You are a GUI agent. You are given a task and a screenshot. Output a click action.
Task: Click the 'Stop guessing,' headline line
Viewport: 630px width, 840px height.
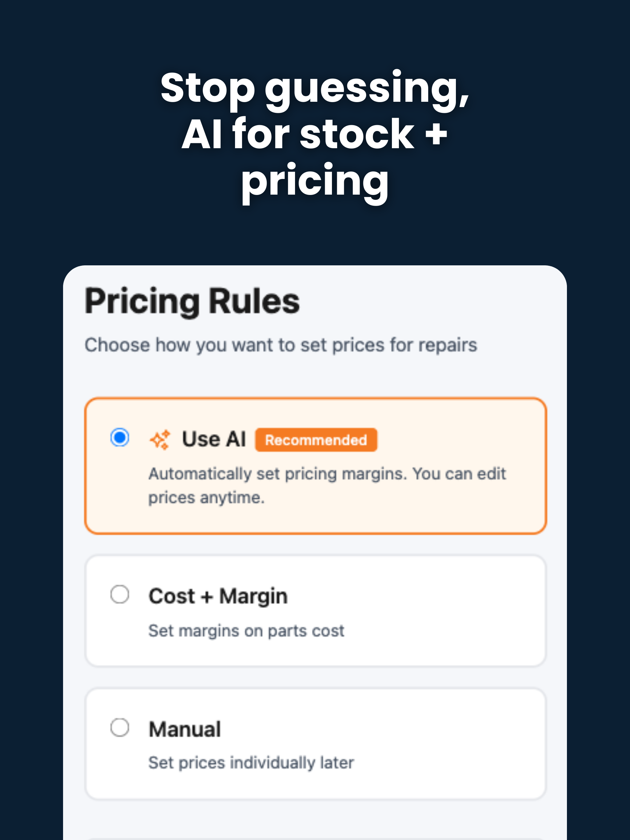click(x=315, y=89)
